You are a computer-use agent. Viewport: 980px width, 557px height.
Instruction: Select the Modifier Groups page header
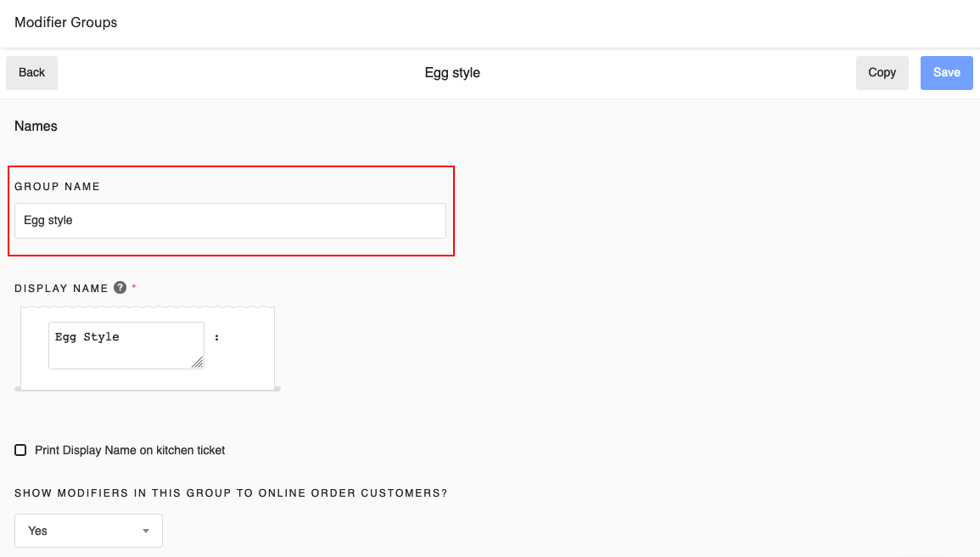click(x=65, y=23)
